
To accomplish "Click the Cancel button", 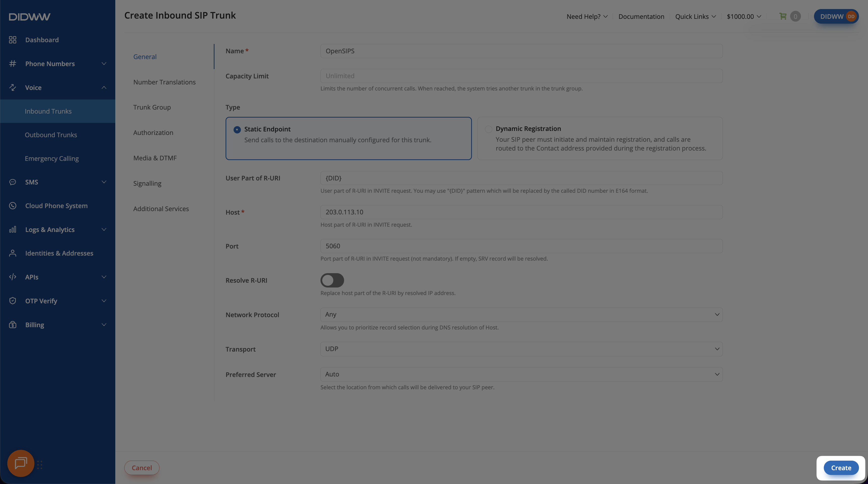I will (x=142, y=468).
